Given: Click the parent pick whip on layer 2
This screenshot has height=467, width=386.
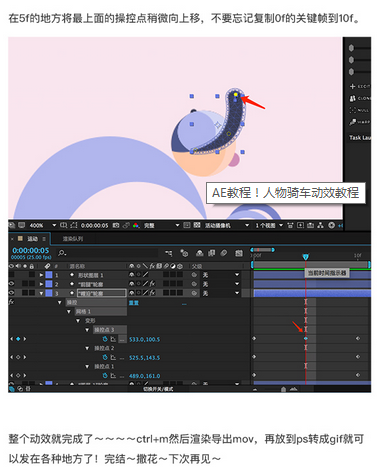Looking at the screenshot, I should (x=194, y=284).
